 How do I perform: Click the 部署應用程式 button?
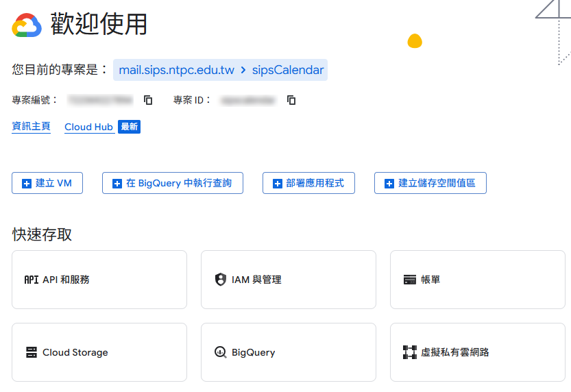click(308, 183)
